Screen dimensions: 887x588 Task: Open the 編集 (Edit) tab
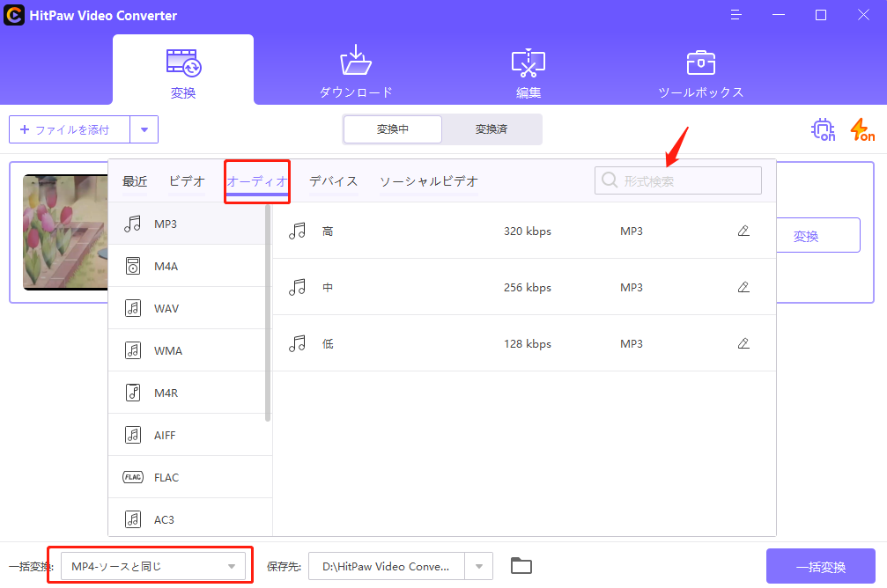(x=529, y=71)
